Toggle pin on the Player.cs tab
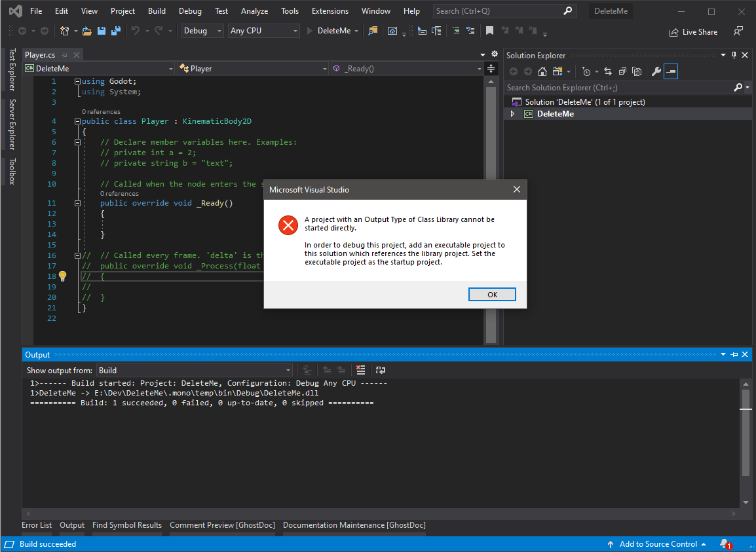The image size is (756, 552). coord(65,55)
